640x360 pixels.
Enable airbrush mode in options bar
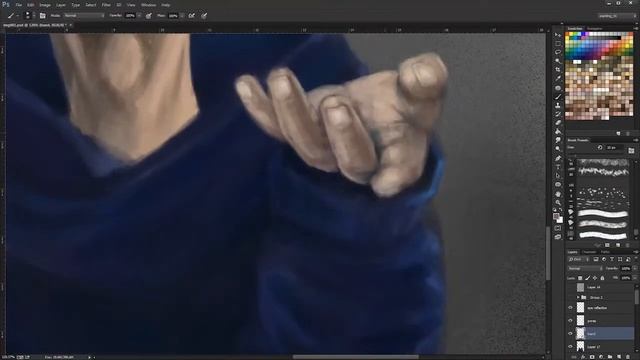point(191,16)
